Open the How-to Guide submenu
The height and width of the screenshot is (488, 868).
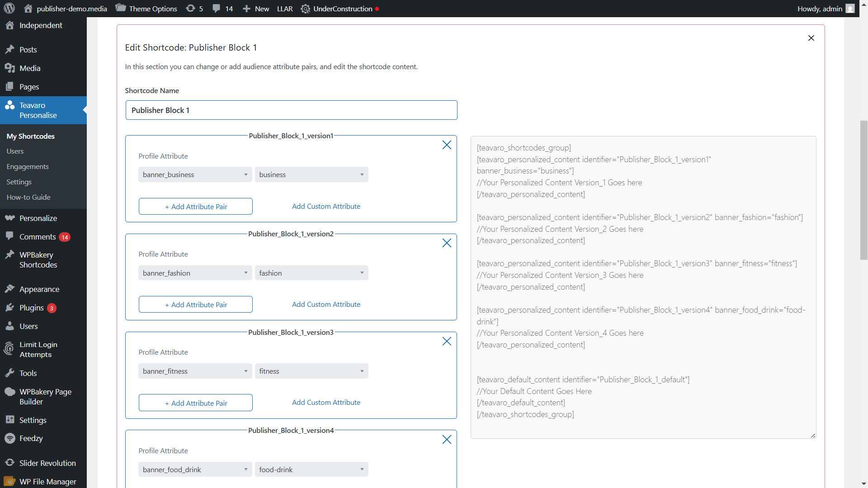(x=28, y=197)
